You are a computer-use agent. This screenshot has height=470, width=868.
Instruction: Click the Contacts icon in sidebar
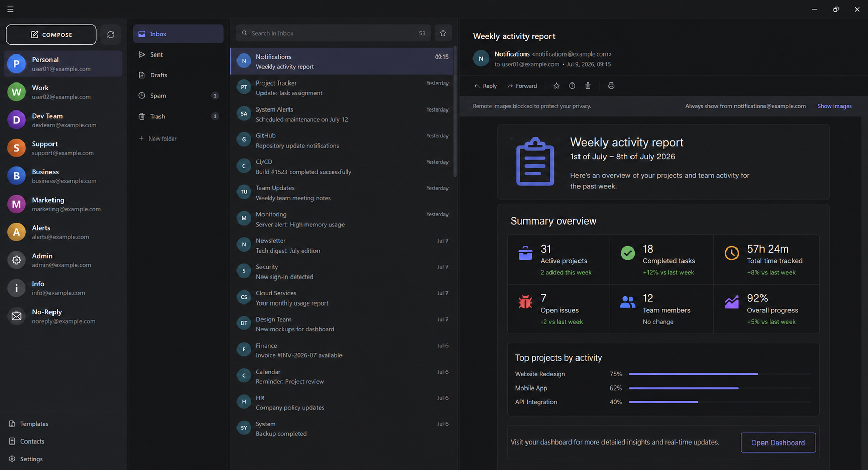tap(12, 441)
